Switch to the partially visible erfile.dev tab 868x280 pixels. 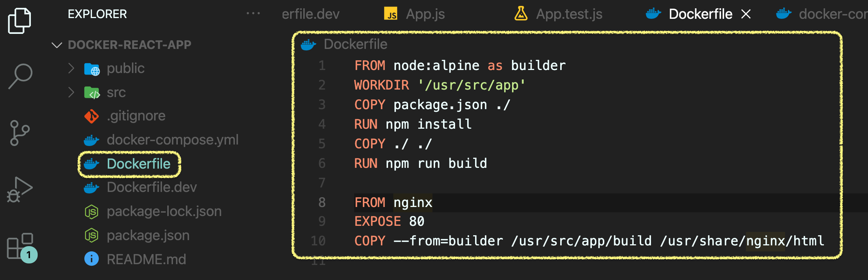point(310,14)
